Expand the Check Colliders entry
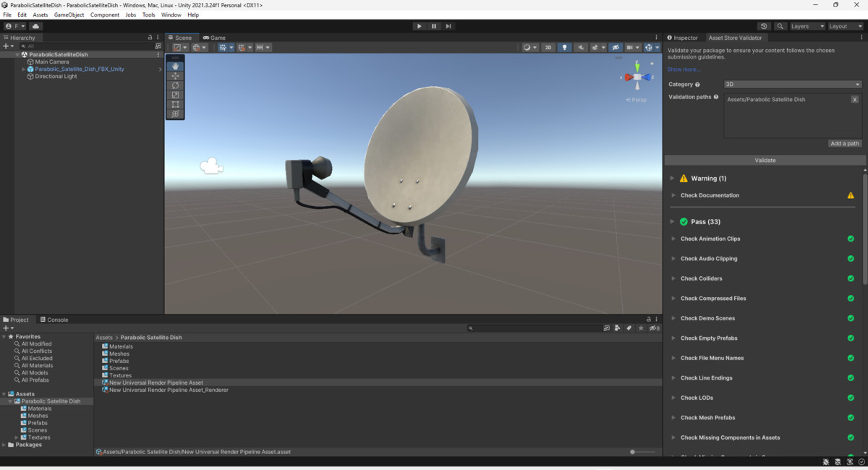 coord(674,278)
